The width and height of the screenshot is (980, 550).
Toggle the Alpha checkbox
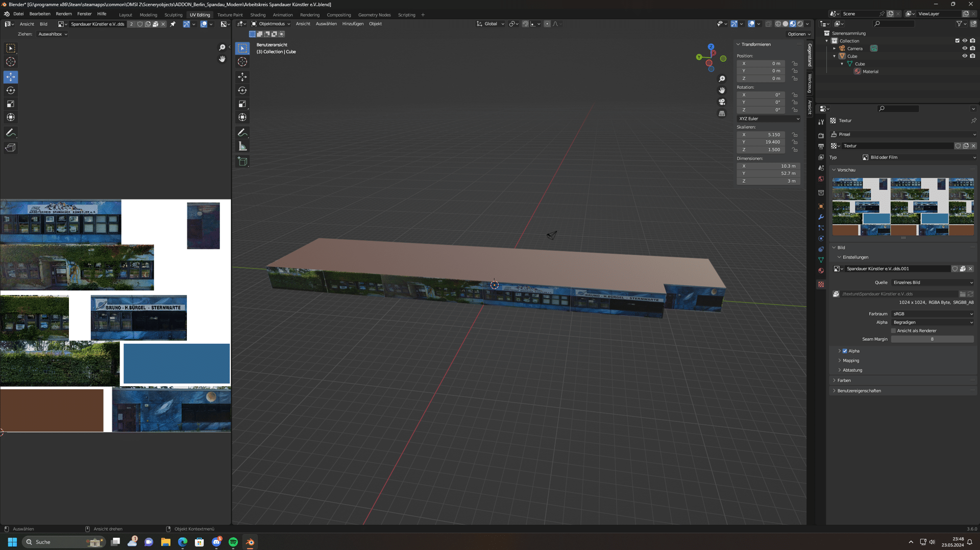(845, 351)
